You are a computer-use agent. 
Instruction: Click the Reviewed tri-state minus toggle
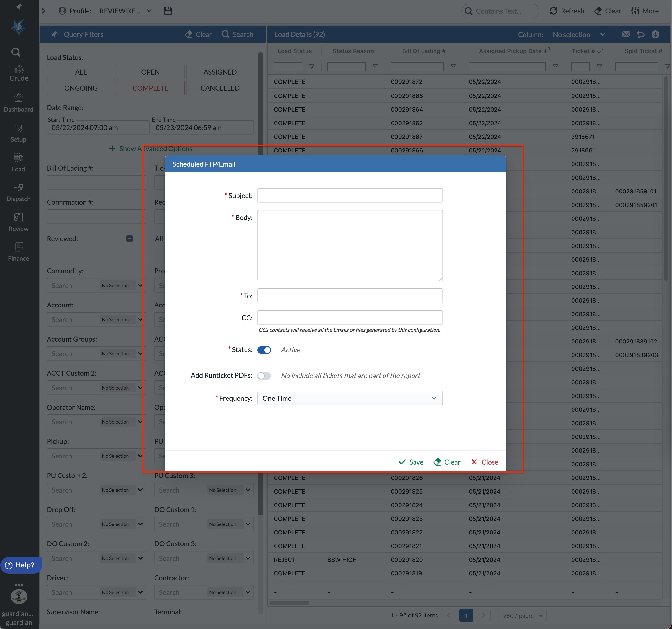click(x=129, y=238)
